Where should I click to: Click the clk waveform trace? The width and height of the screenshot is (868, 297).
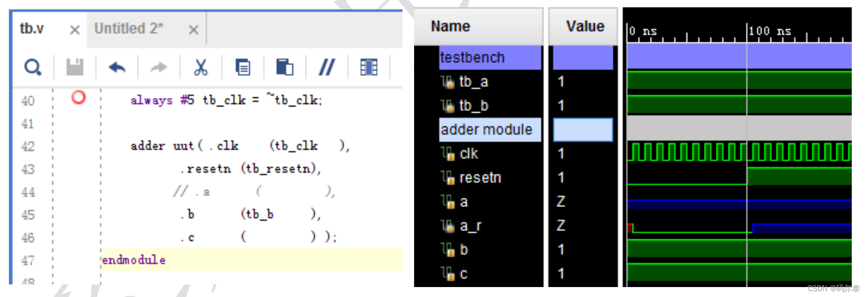pyautogui.click(x=740, y=151)
